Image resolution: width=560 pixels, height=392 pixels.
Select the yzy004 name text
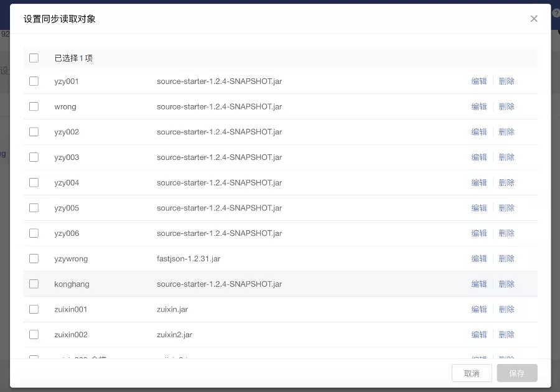[67, 183]
